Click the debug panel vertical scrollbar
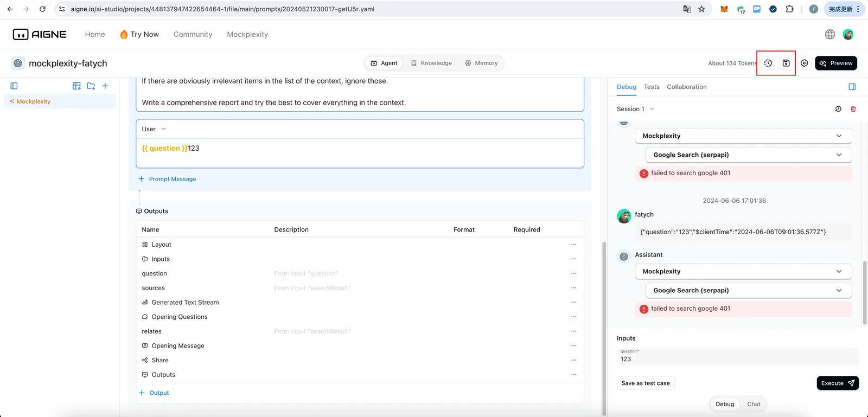This screenshot has height=417, width=868. pyautogui.click(x=864, y=293)
